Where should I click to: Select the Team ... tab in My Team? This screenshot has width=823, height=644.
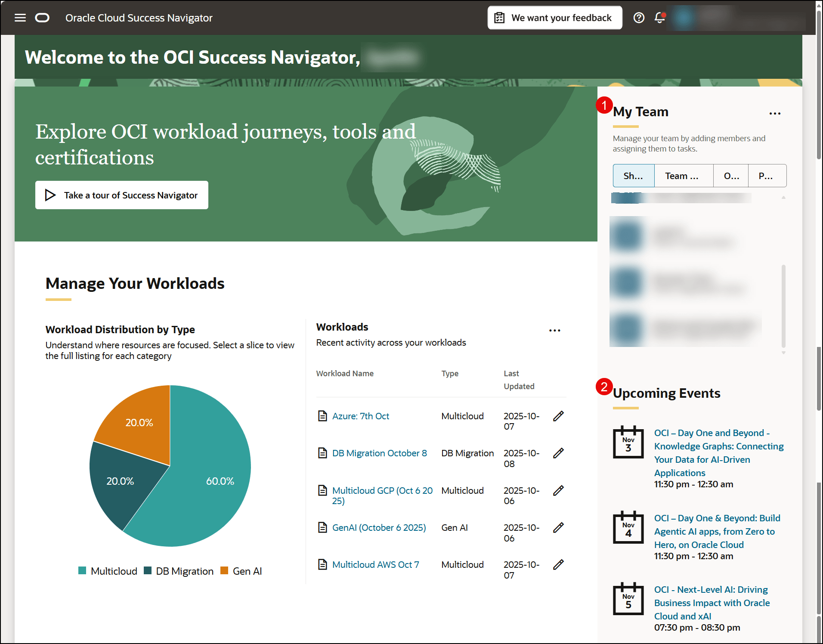[x=684, y=176]
